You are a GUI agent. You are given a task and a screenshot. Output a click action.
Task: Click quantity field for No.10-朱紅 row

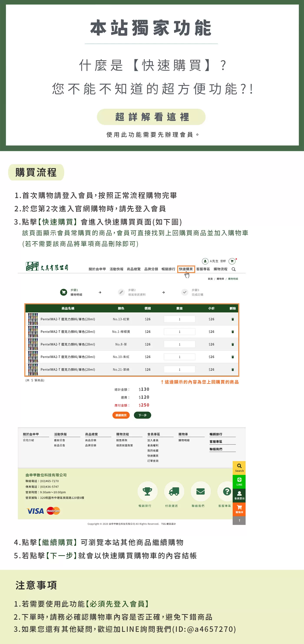pos(179,357)
